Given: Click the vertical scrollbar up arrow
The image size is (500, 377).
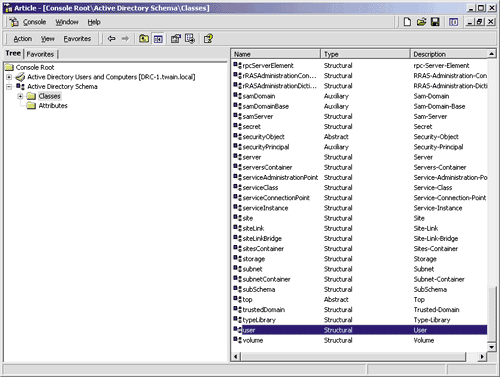Looking at the screenshot, I should tap(492, 54).
